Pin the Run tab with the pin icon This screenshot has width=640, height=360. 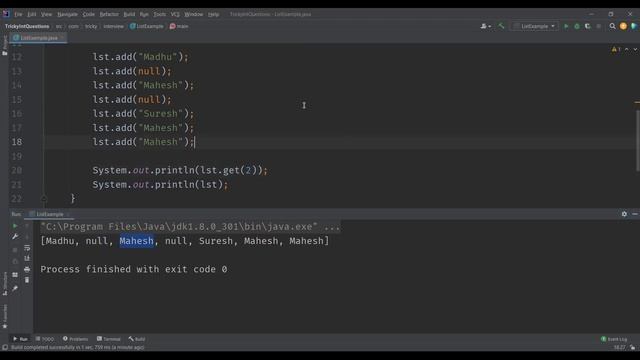[15, 289]
